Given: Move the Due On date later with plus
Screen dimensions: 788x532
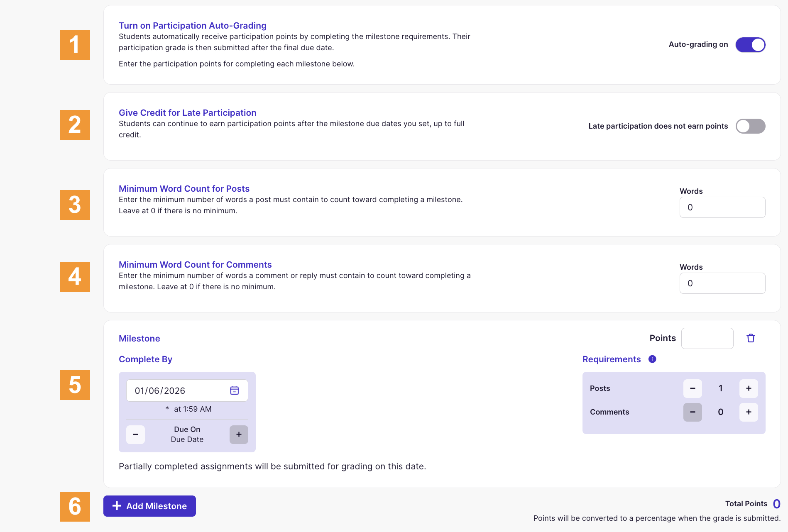Looking at the screenshot, I should pos(239,434).
